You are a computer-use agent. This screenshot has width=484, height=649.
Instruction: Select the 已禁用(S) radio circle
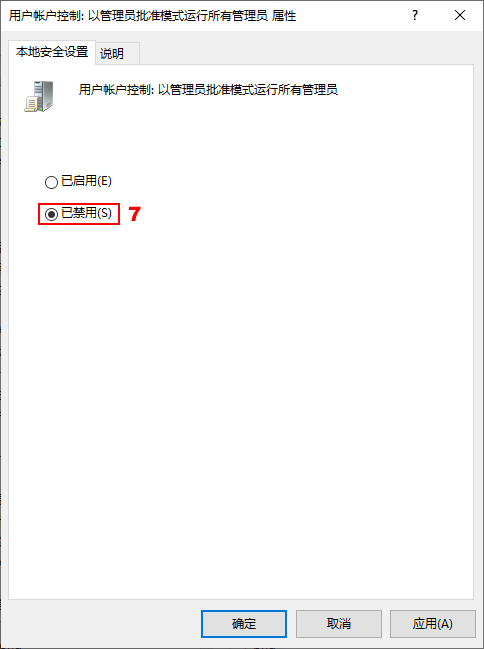click(x=51, y=214)
